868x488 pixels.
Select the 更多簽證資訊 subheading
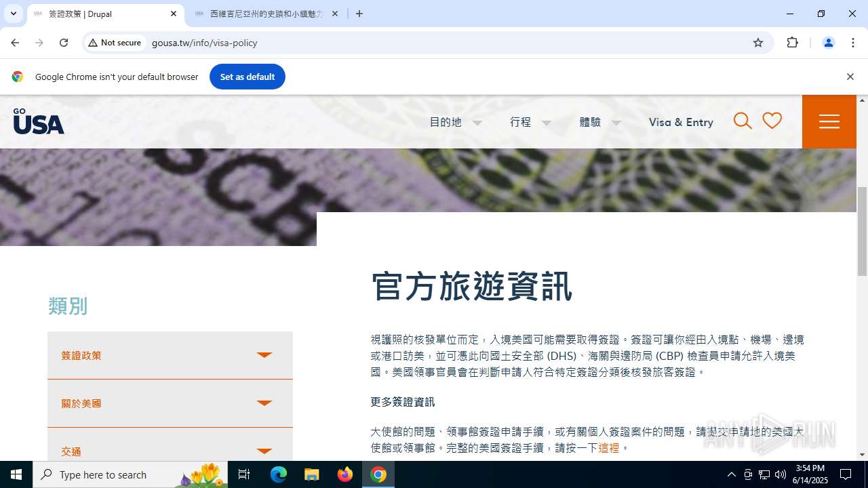tap(403, 402)
